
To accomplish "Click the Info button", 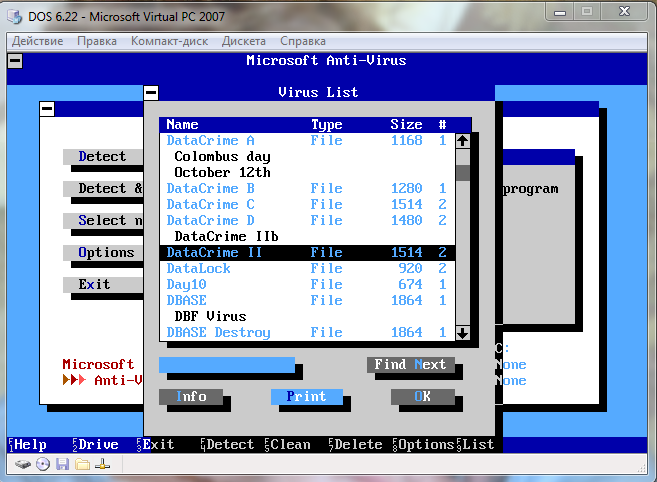I will click(191, 396).
